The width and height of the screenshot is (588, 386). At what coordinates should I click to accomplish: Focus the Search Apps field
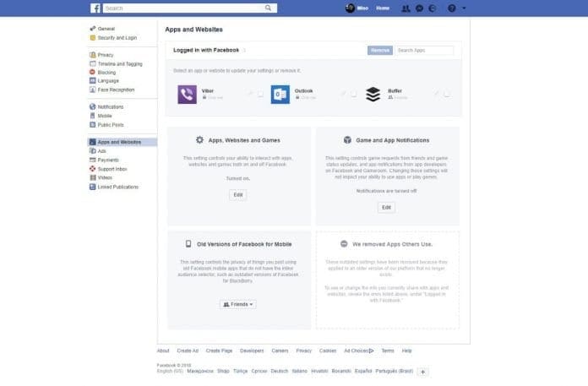[x=424, y=50]
